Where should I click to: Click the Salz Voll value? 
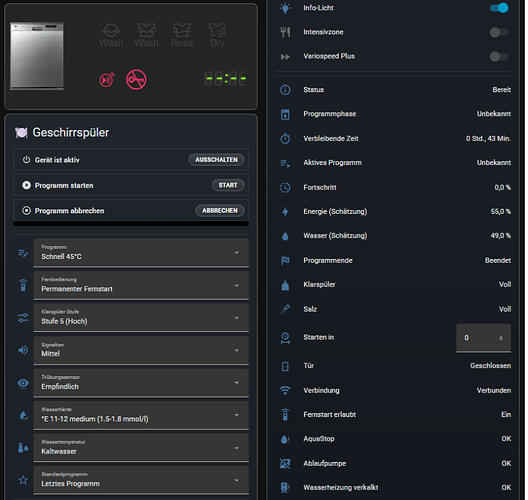pos(505,309)
